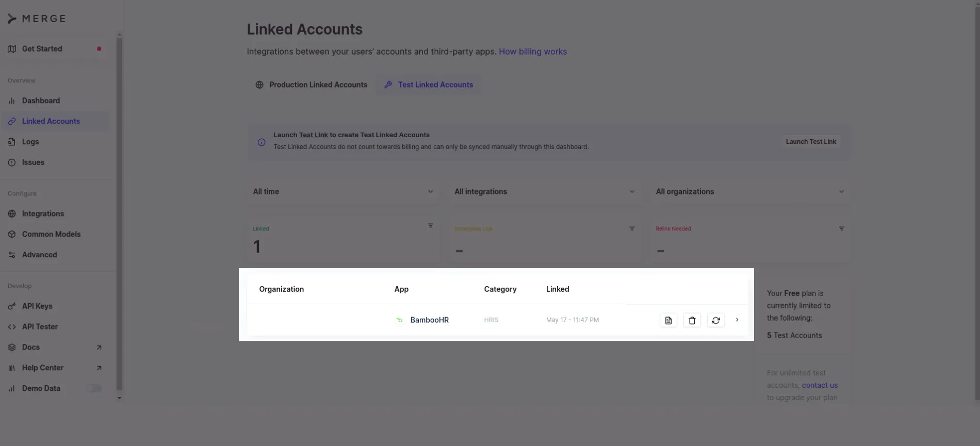Click the API Tester code icon
Image resolution: width=980 pixels, height=446 pixels.
12,327
